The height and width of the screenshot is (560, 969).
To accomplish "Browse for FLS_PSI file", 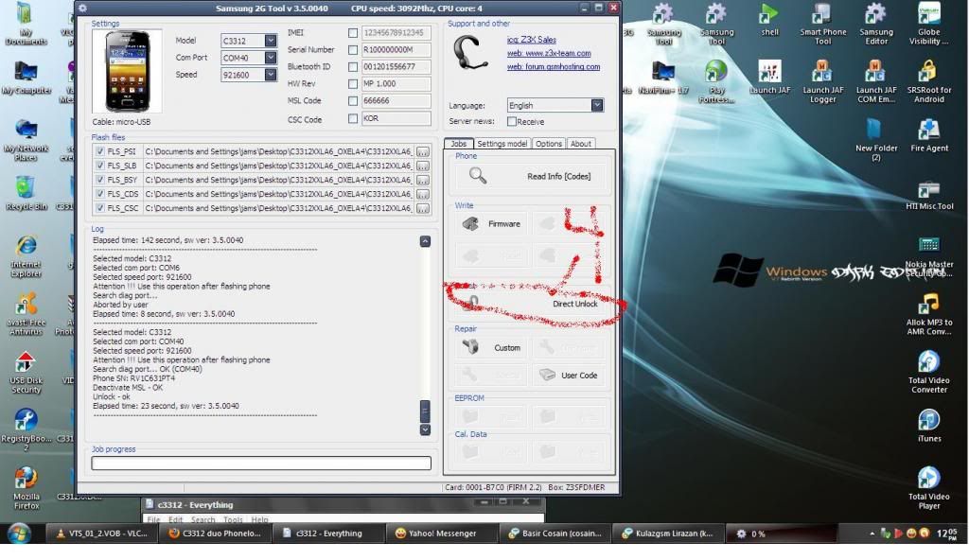I will [423, 151].
